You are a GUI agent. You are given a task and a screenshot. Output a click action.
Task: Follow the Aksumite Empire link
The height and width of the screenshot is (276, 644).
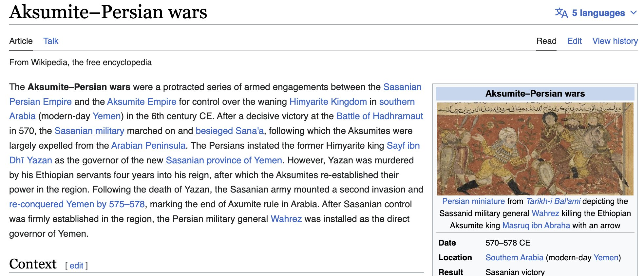(142, 101)
